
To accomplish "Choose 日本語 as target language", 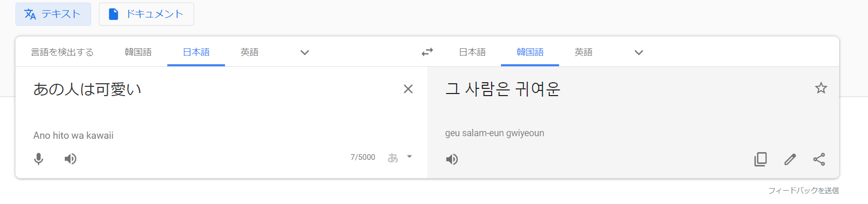I will (472, 52).
